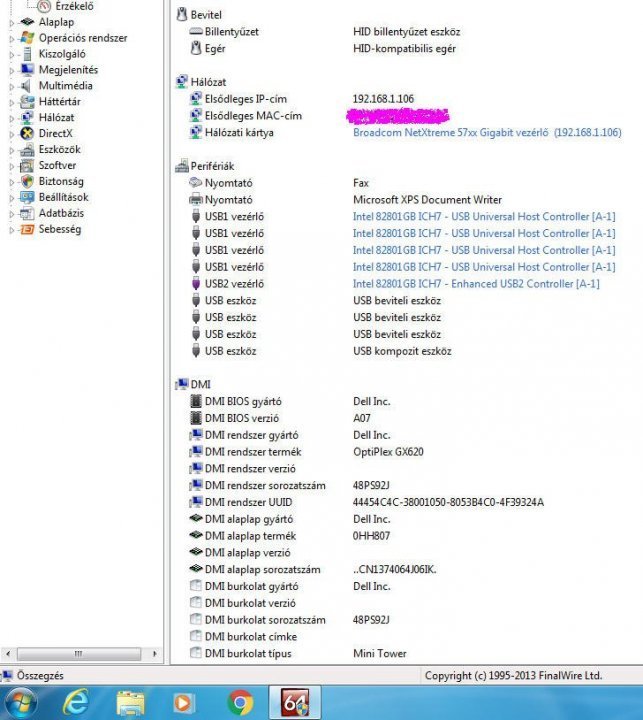Select the OptiPlex GX620 value
The image size is (643, 720).
click(388, 452)
